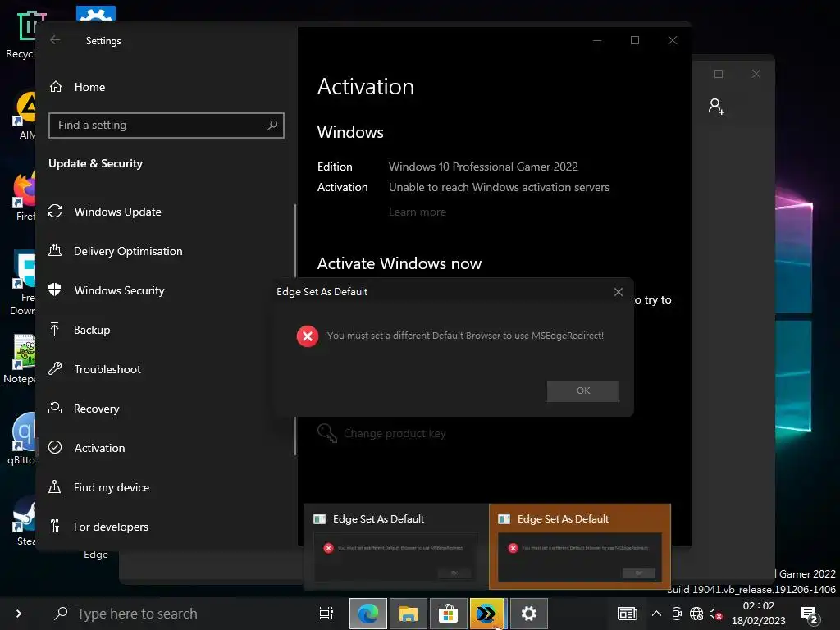Select highlighted Edge Set As Default preview

pos(580,546)
